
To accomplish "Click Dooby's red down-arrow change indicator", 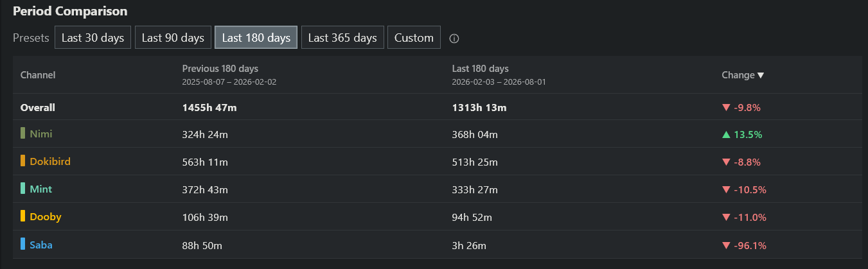I will 726,218.
